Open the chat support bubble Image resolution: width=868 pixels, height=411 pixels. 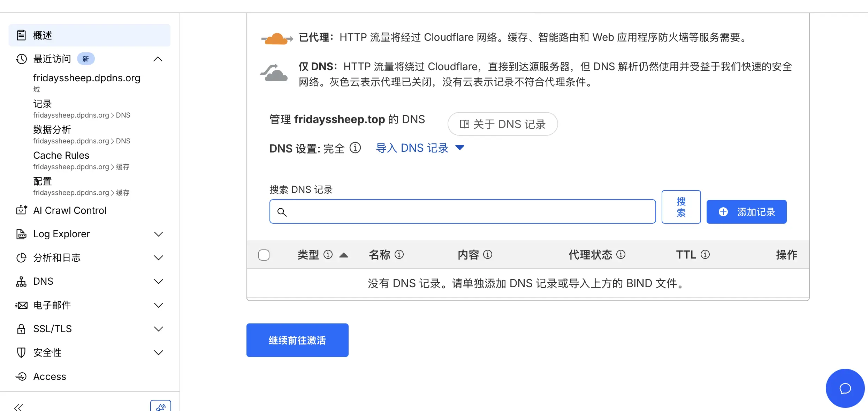pos(845,388)
